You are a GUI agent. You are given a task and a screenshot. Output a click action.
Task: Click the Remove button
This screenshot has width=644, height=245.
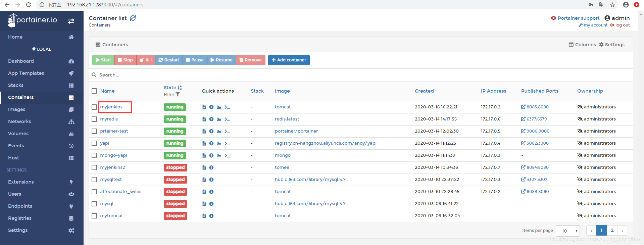(x=251, y=60)
